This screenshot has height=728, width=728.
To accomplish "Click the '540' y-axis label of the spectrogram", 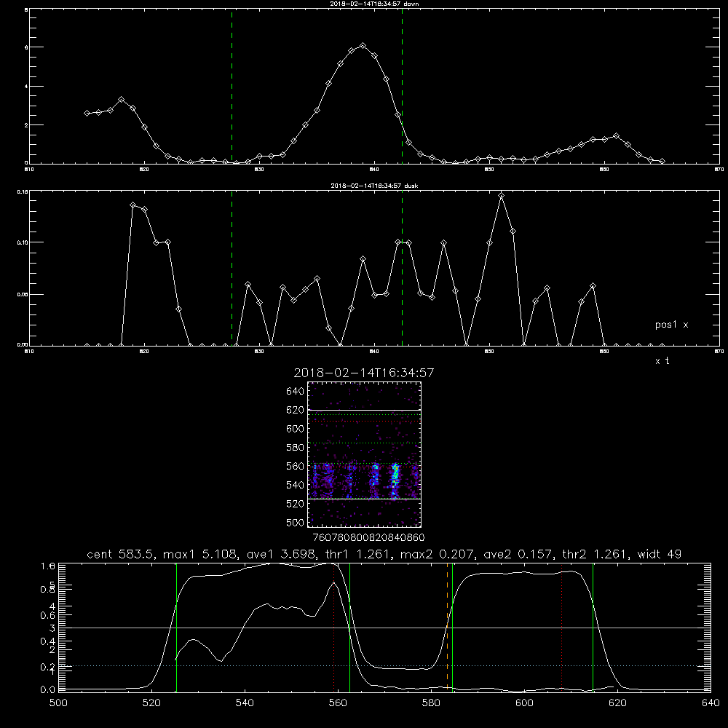I will coord(296,485).
